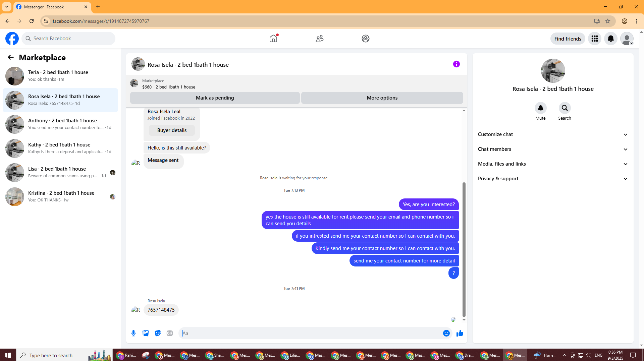This screenshot has width=644, height=361.
Task: Focus the message input box
Action: point(311,333)
